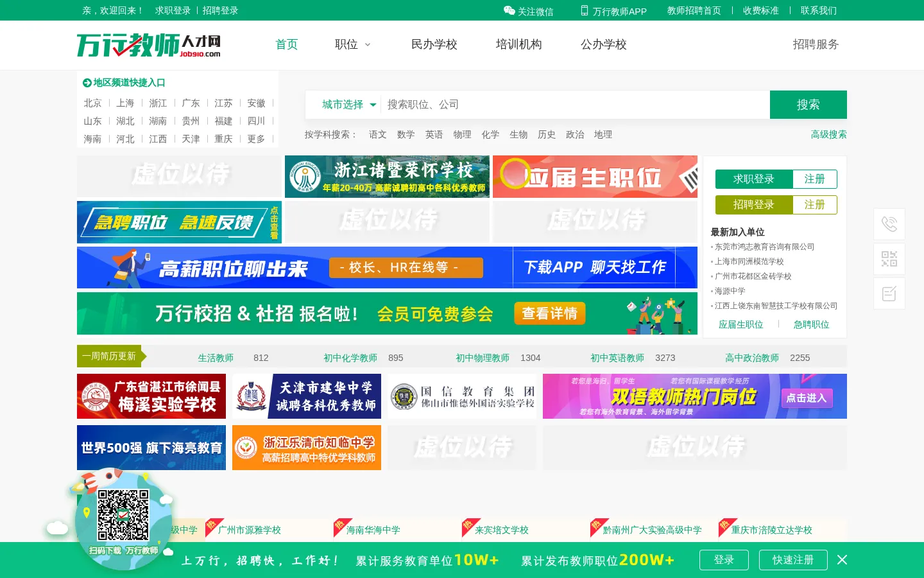Select the 更多 regions link

(x=256, y=139)
